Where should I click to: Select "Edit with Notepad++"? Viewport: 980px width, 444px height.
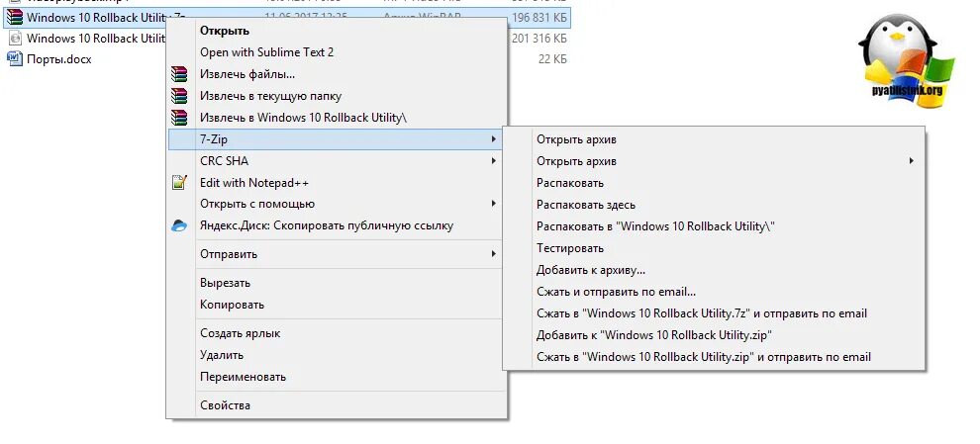[337, 182]
